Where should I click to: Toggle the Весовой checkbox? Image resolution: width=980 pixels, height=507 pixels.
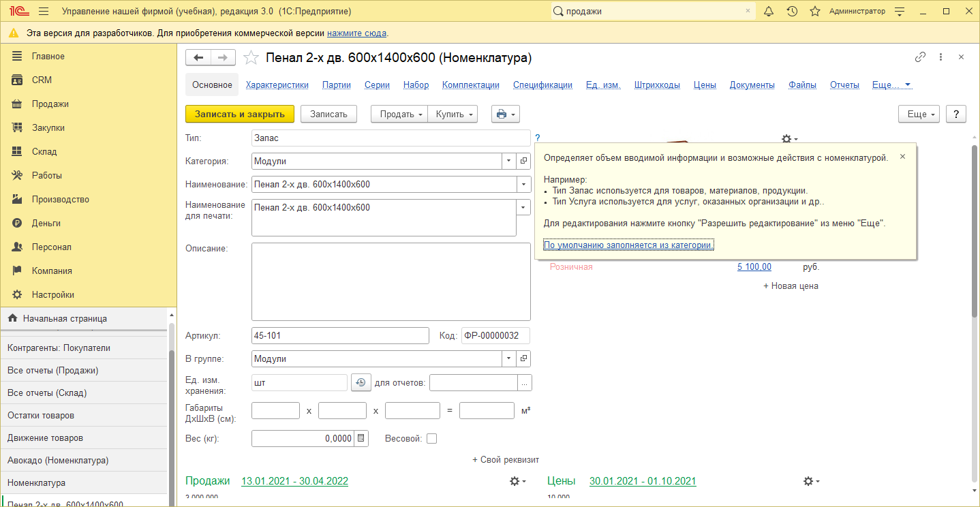[x=431, y=439]
